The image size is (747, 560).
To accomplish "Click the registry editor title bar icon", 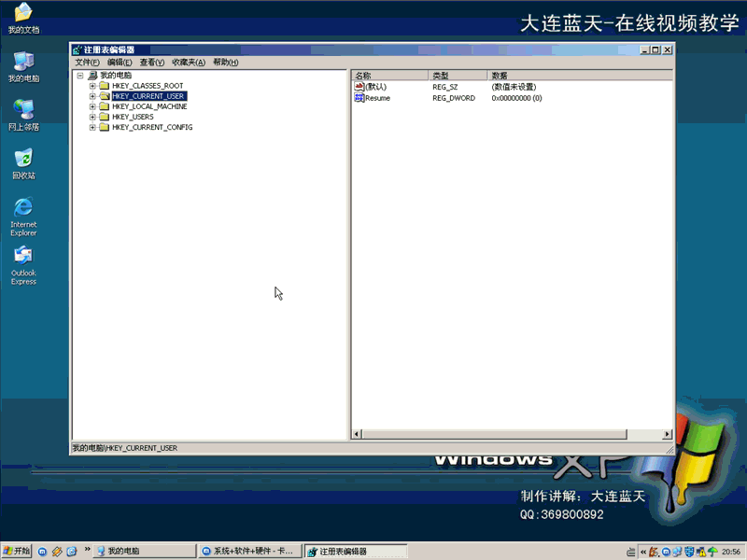I will click(x=78, y=50).
